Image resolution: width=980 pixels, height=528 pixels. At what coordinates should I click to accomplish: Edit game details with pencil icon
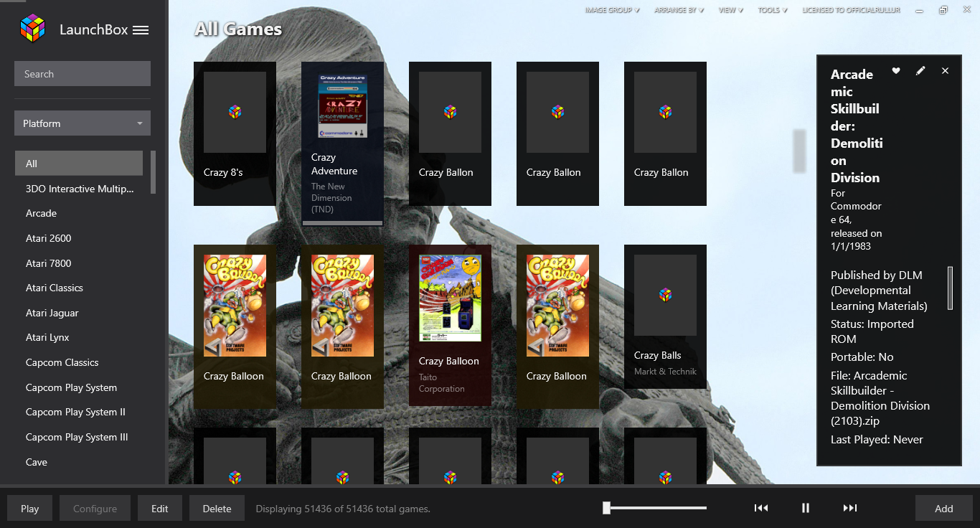pyautogui.click(x=920, y=70)
